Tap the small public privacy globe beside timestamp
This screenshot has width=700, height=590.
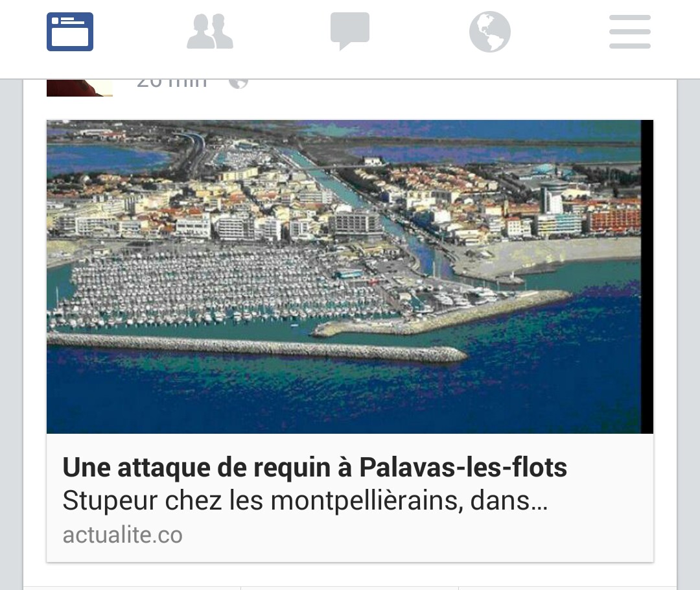(239, 84)
